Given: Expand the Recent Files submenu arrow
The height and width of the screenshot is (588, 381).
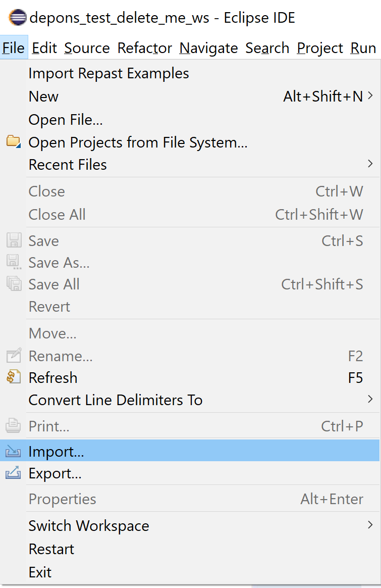Looking at the screenshot, I should click(370, 164).
